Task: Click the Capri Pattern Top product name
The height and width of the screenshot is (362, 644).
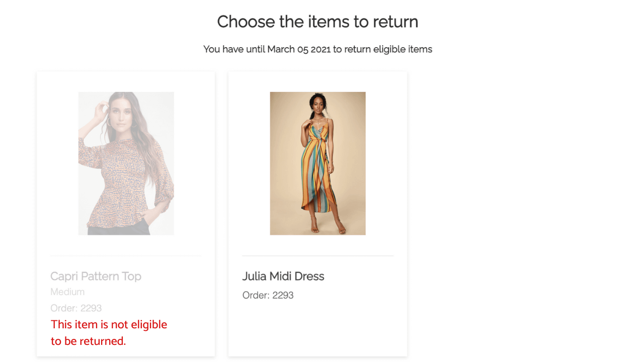Action: (96, 276)
